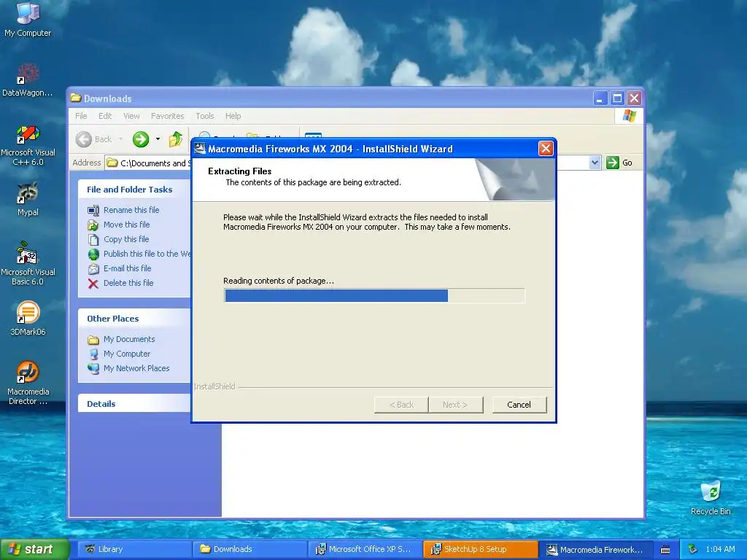
Task: Click Copy this file task link
Action: tap(126, 239)
